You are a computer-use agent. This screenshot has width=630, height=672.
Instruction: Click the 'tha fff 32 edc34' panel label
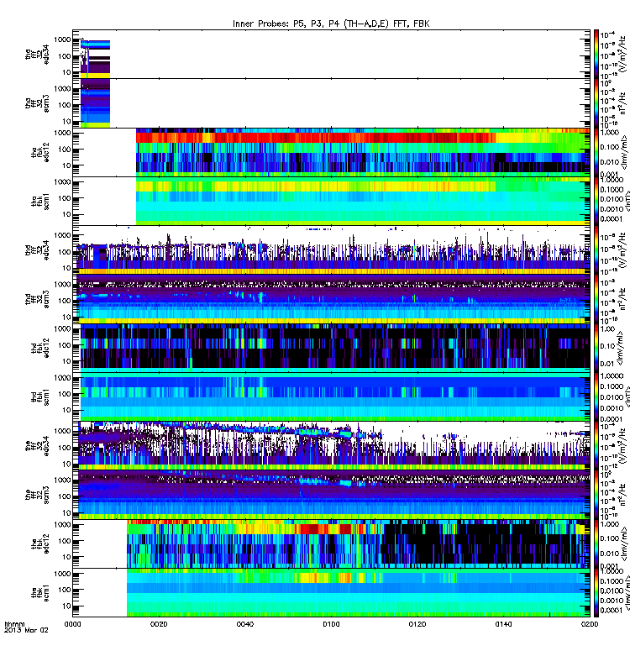(37, 54)
